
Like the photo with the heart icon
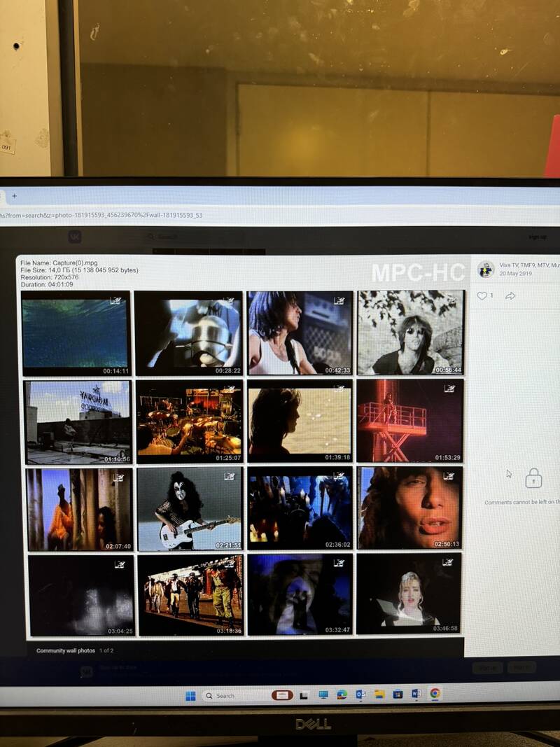482,296
